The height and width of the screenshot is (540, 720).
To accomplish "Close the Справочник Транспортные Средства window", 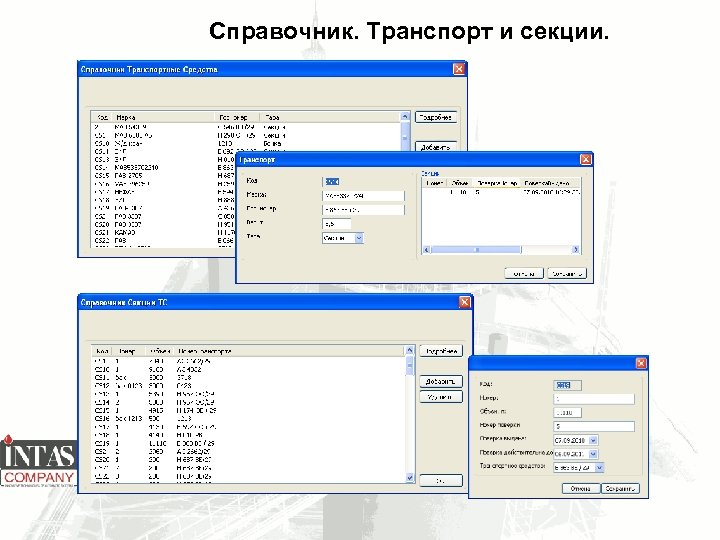I will coord(458,69).
